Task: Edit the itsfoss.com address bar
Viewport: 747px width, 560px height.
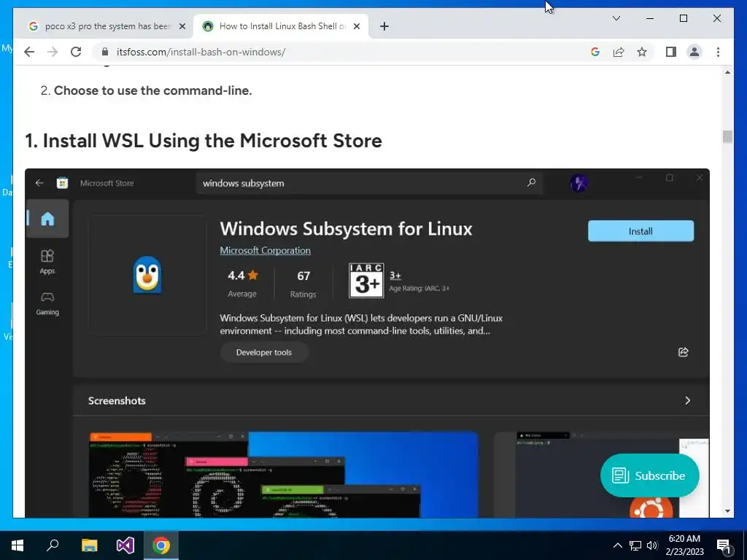Action: point(343,52)
